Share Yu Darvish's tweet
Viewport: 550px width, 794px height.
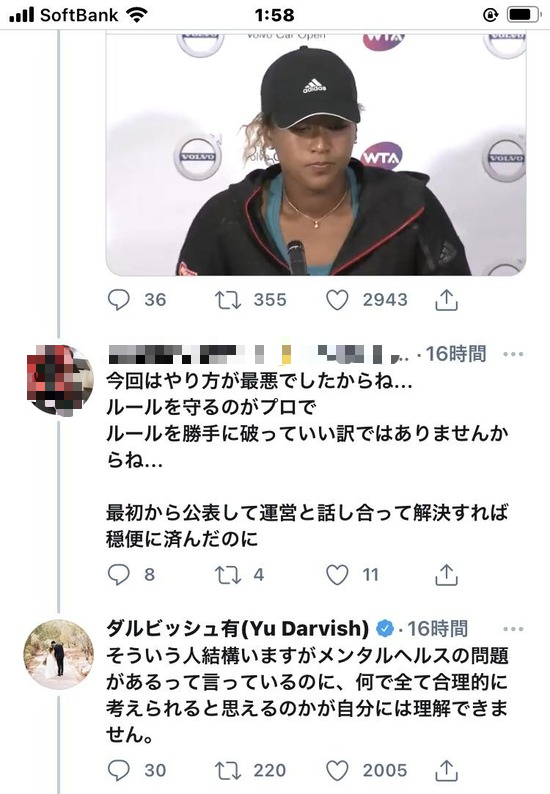pyautogui.click(x=446, y=771)
